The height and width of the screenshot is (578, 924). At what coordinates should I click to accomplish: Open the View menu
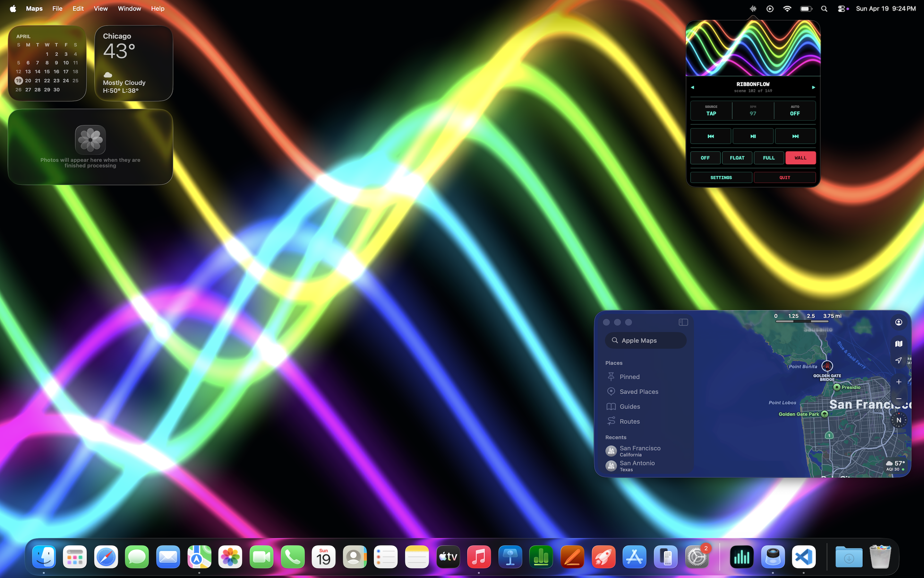pyautogui.click(x=101, y=8)
